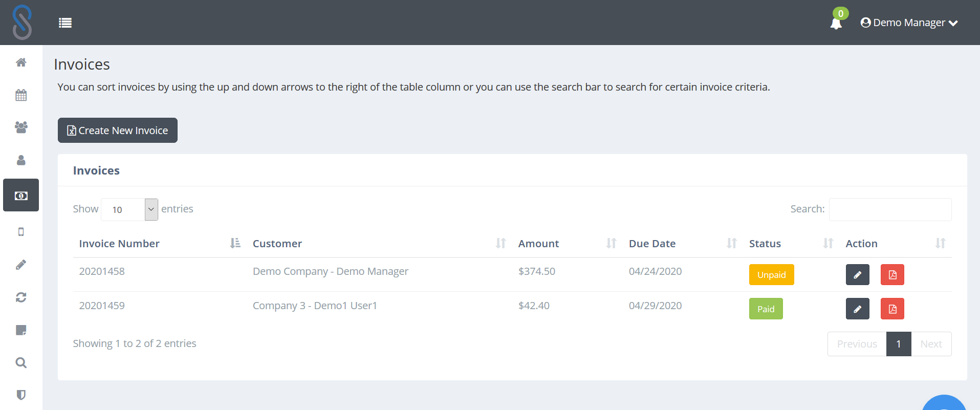Click the Next pagination button
980x410 pixels.
931,344
